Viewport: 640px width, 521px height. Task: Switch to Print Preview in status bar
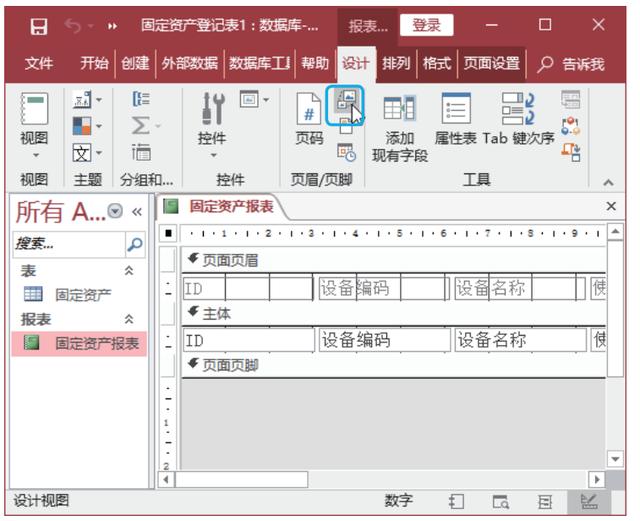[500, 502]
